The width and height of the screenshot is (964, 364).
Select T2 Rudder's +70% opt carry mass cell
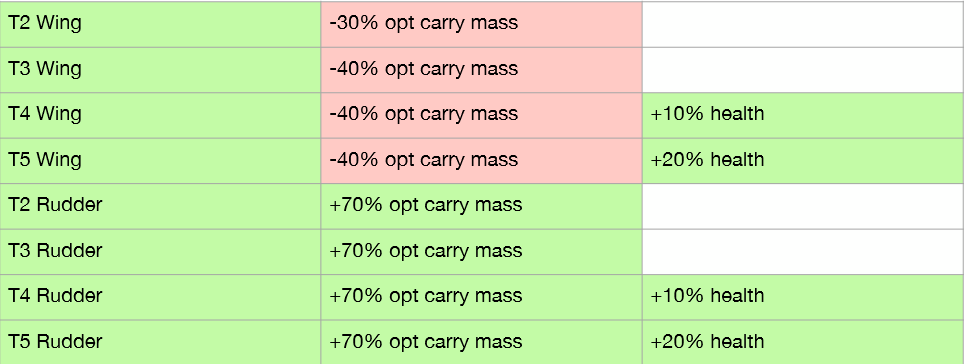pos(481,206)
